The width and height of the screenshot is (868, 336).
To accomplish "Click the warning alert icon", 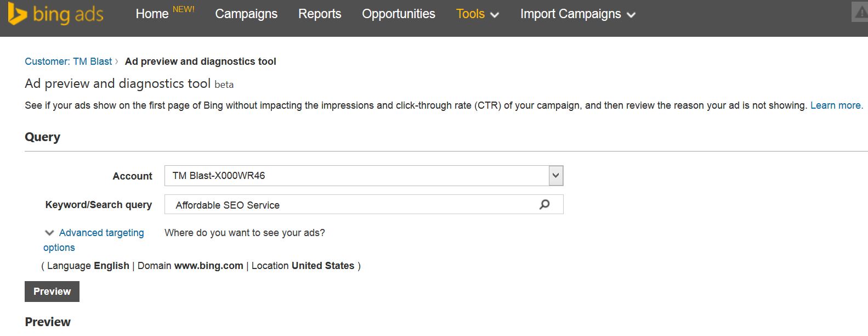I will coord(860,13).
